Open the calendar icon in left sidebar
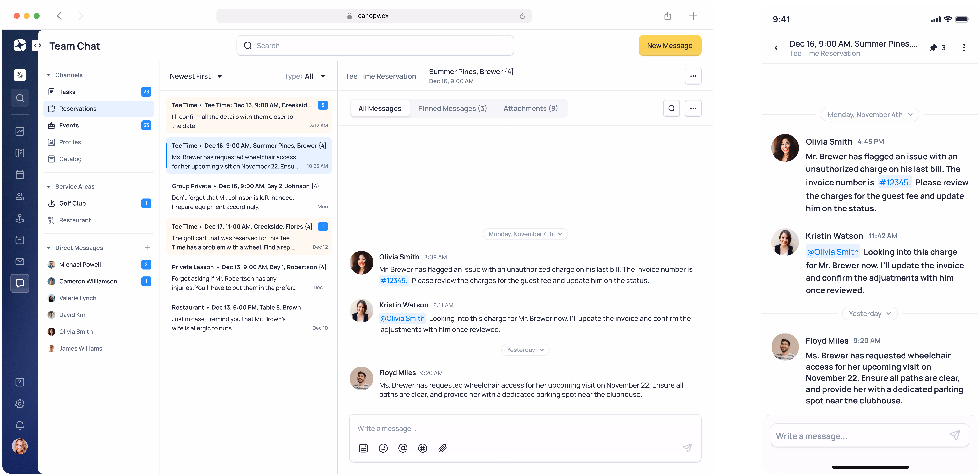 click(x=20, y=175)
